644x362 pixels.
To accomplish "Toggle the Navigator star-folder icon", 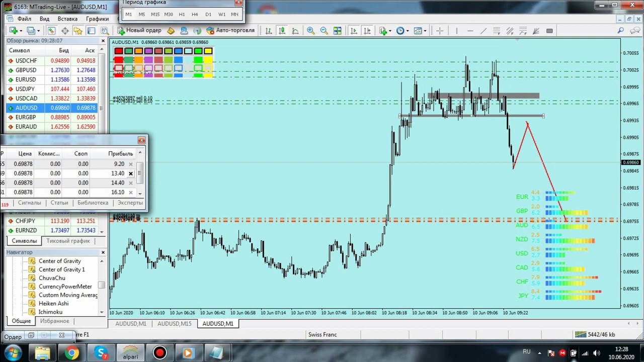I will (x=78, y=31).
